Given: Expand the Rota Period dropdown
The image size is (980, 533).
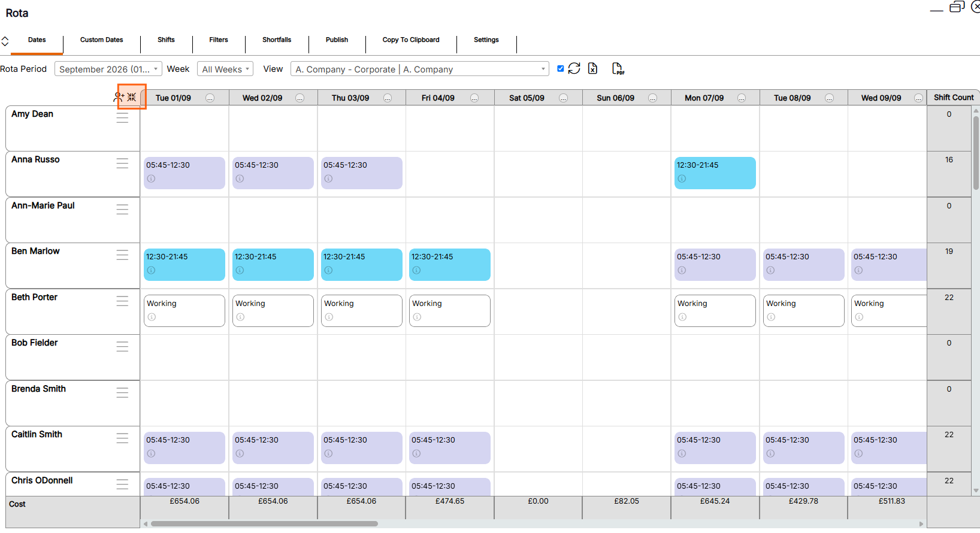Looking at the screenshot, I should pyautogui.click(x=108, y=69).
